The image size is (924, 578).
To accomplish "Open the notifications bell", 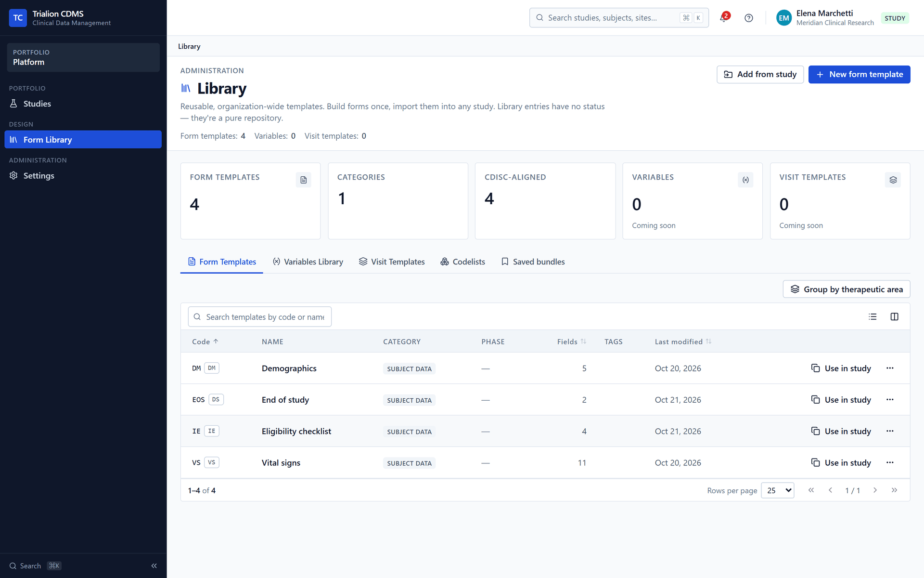I will pyautogui.click(x=724, y=18).
